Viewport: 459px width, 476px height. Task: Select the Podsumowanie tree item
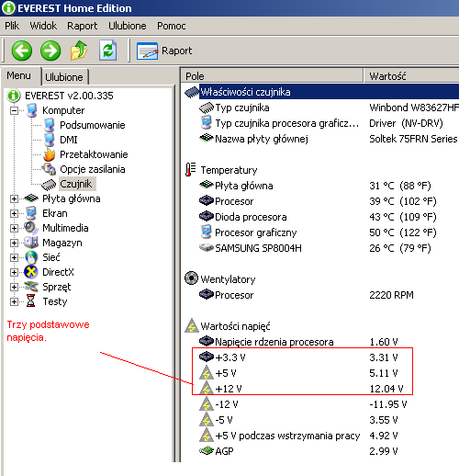tap(93, 125)
